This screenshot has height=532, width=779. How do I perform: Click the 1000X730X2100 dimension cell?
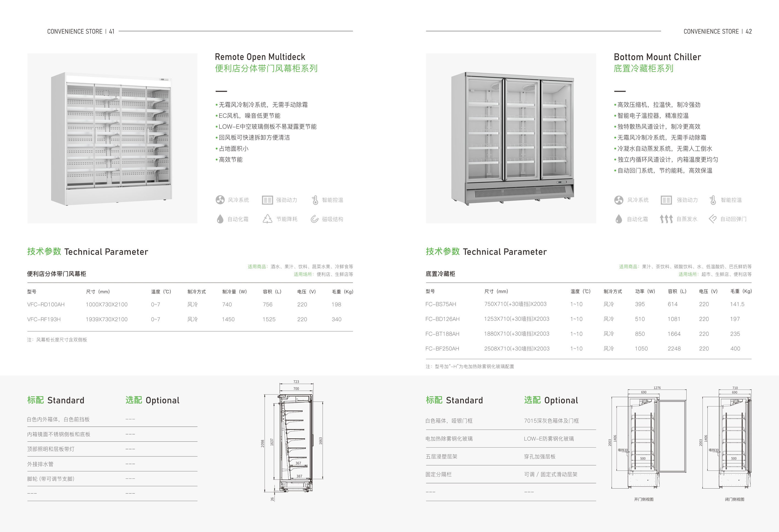click(107, 304)
